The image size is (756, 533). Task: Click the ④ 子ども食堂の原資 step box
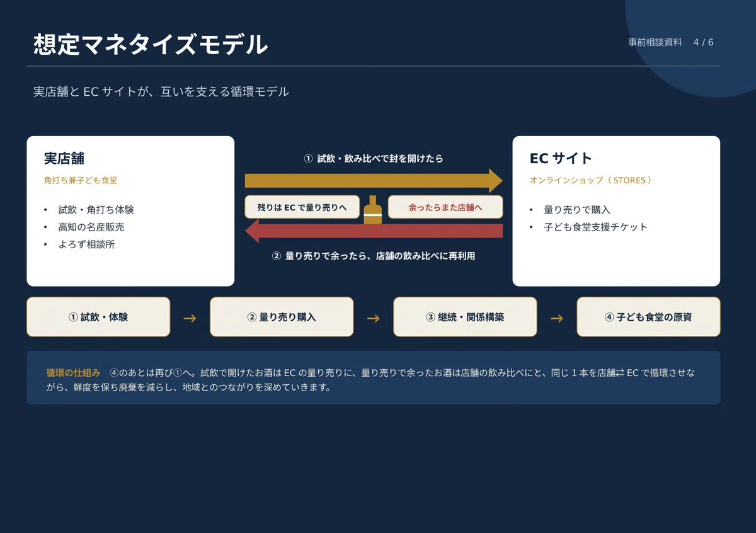648,317
